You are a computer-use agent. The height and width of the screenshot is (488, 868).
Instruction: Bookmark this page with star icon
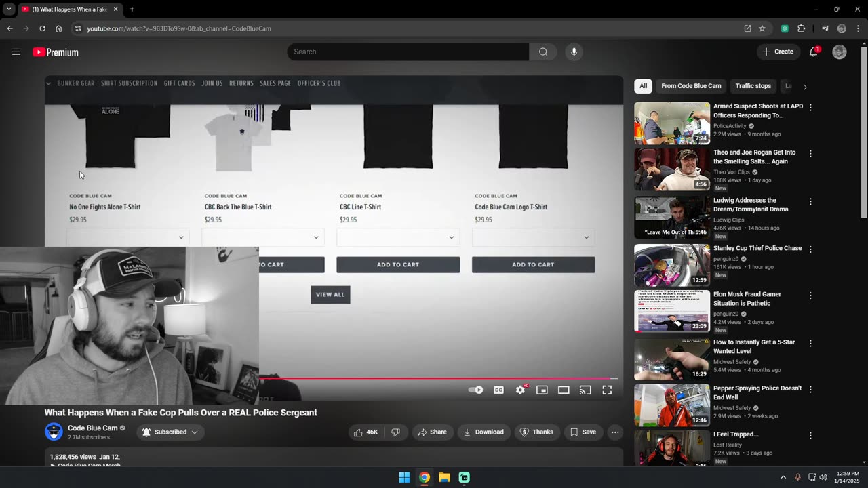[762, 28]
